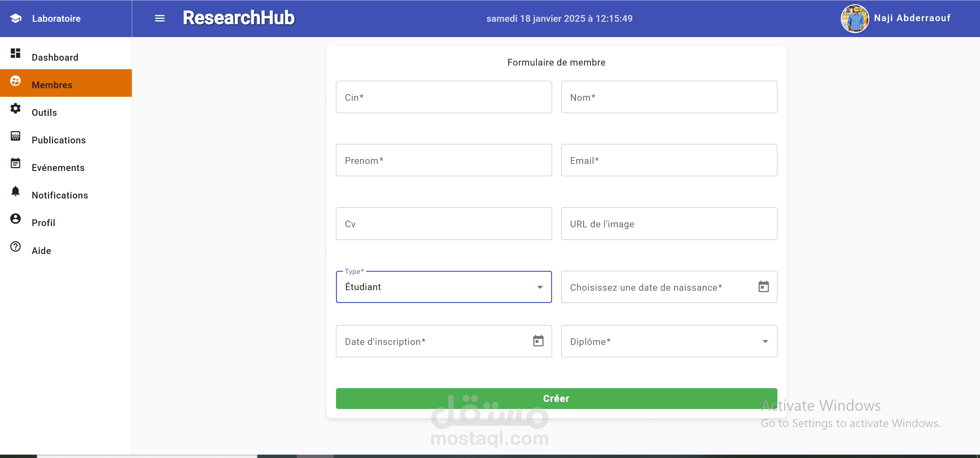Go to Publications in the sidebar
Screen dimensions: 980x458
59,140
